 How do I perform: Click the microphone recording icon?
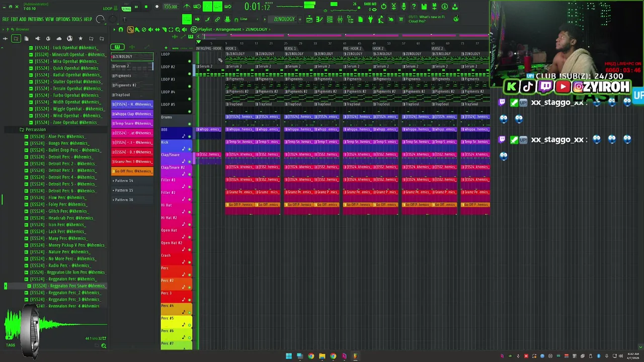pos(404,7)
